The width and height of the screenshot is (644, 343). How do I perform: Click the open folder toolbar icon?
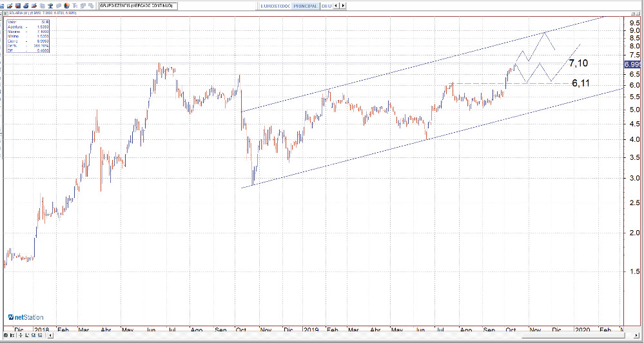(x=10, y=6)
